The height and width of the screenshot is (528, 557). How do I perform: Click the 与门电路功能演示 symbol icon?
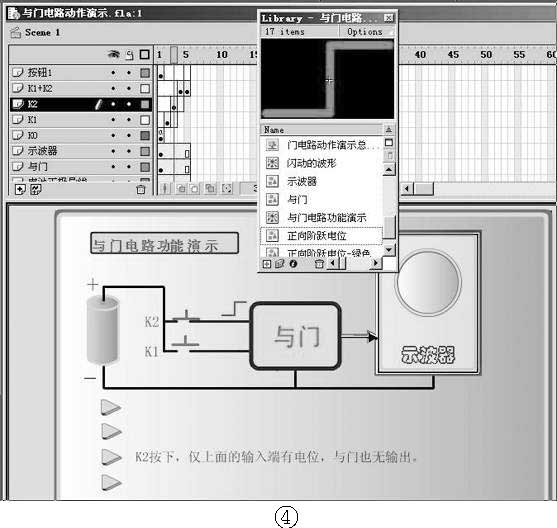[x=272, y=217]
